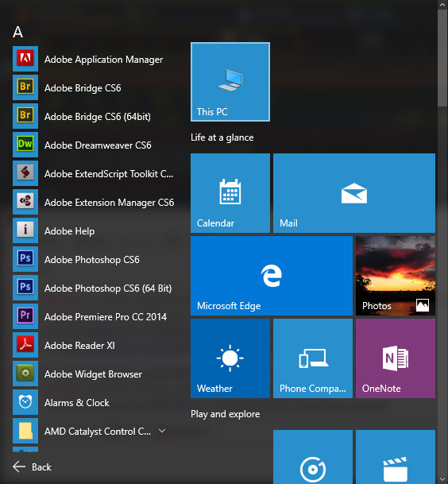448x484 pixels.
Task: Select Adobe Help label
Action: [69, 231]
